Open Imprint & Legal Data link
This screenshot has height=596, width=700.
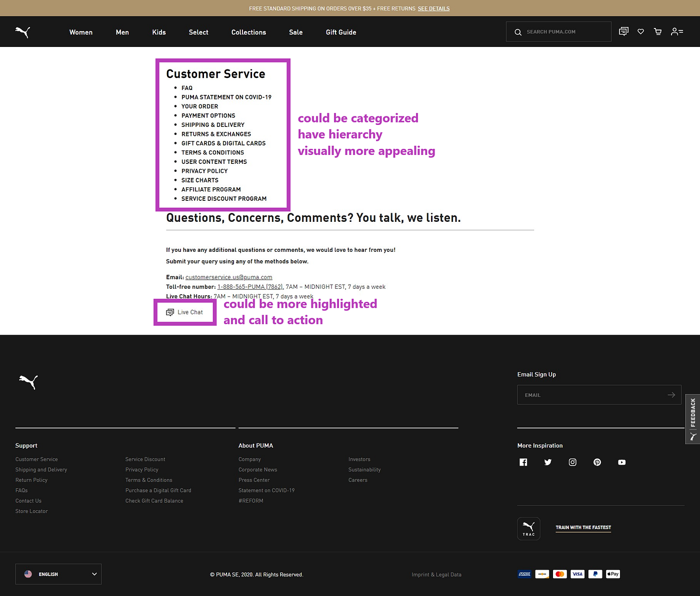tap(436, 575)
